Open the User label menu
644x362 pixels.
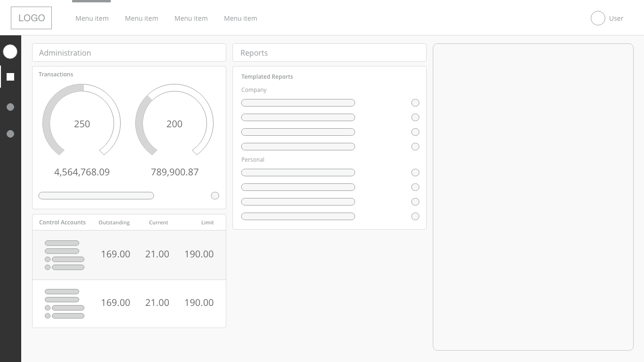point(616,18)
